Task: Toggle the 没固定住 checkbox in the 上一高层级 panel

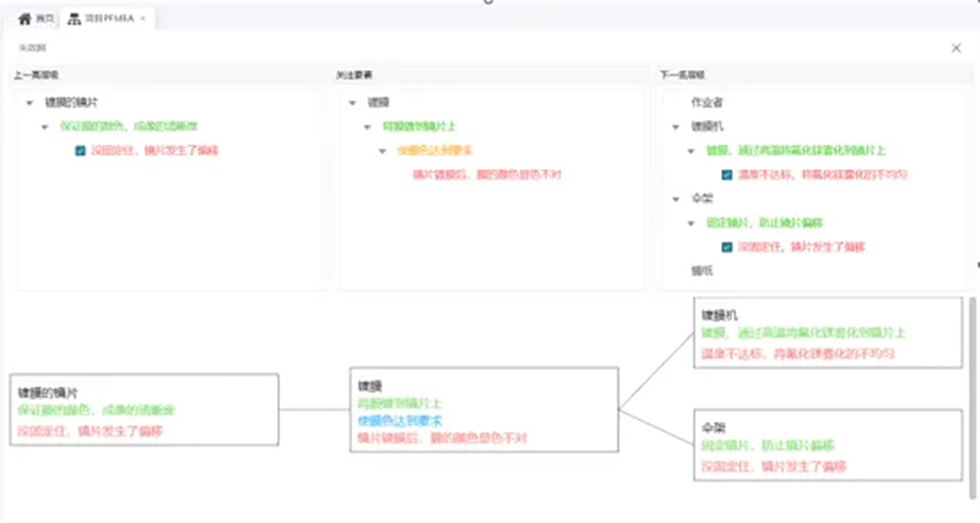Action: 80,151
